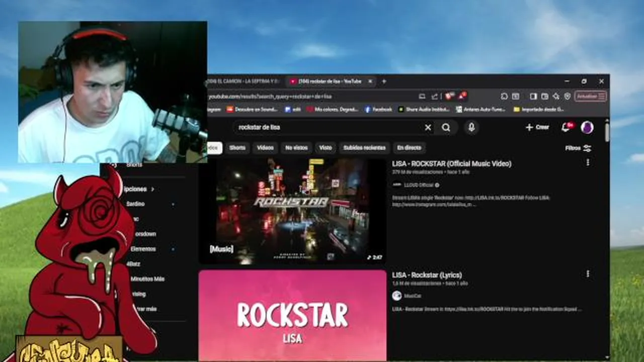Open options menu for LISA - Rockstar (Lyrics)
644x362 pixels.
pos(588,274)
